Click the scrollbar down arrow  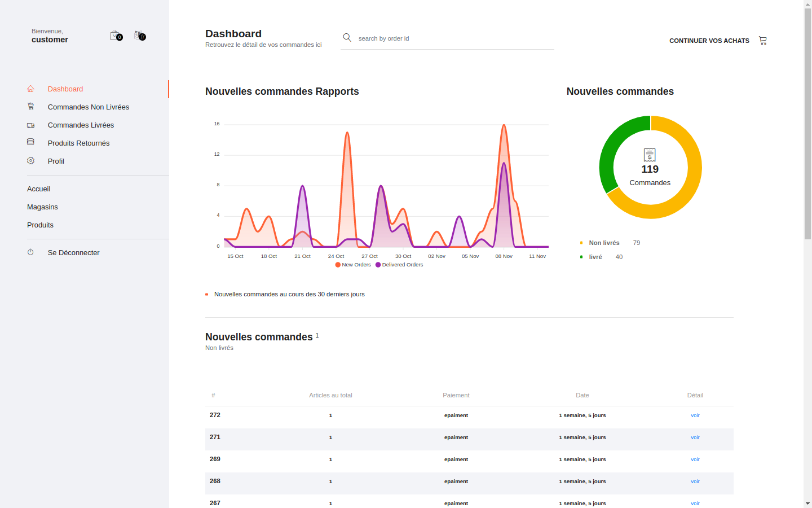pyautogui.click(x=807, y=503)
